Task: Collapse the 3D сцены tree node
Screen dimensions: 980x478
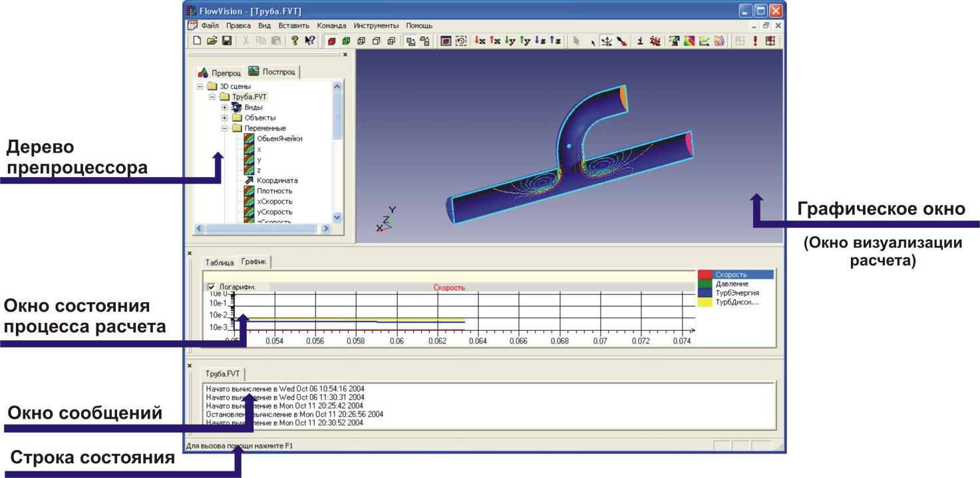Action: [x=200, y=87]
